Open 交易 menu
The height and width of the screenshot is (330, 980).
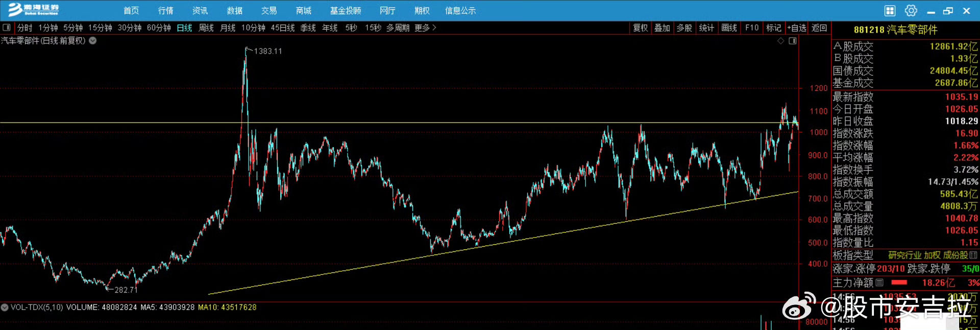(x=269, y=11)
